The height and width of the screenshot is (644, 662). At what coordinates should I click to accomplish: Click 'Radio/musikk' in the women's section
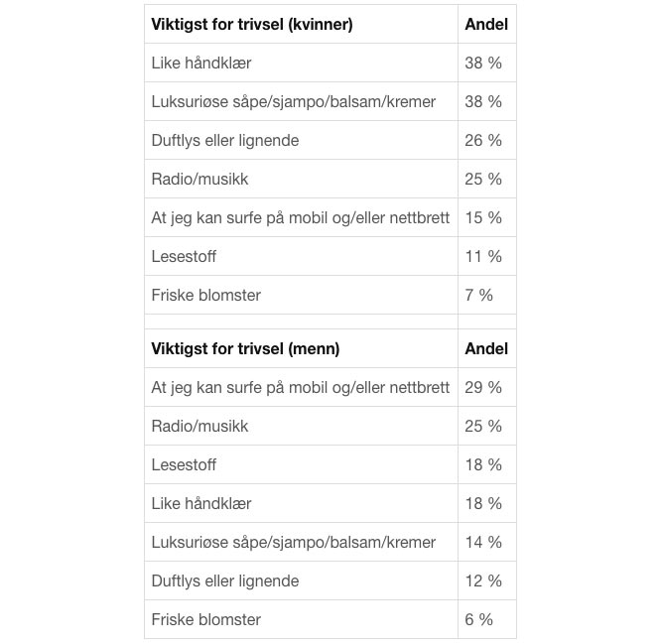pos(199,179)
